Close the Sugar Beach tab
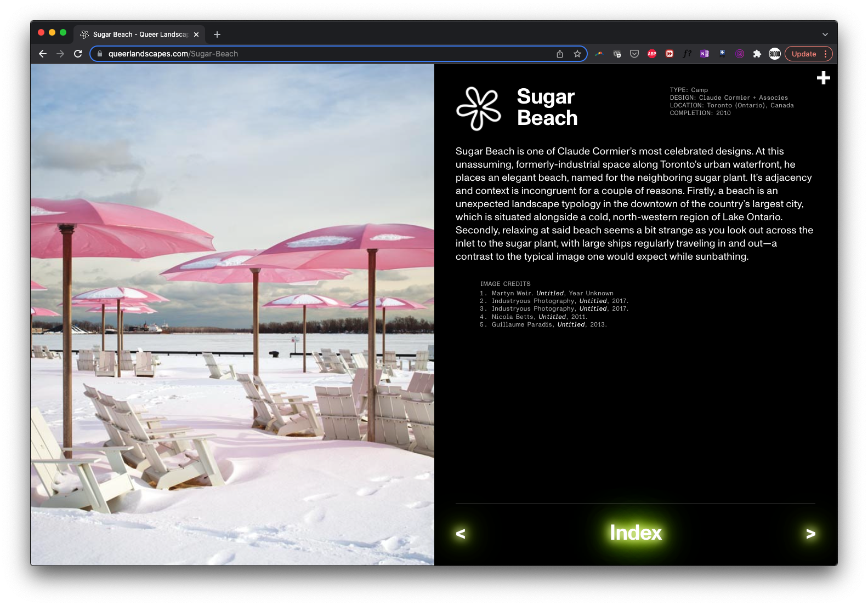Viewport: 868px width, 606px height. pos(196,34)
